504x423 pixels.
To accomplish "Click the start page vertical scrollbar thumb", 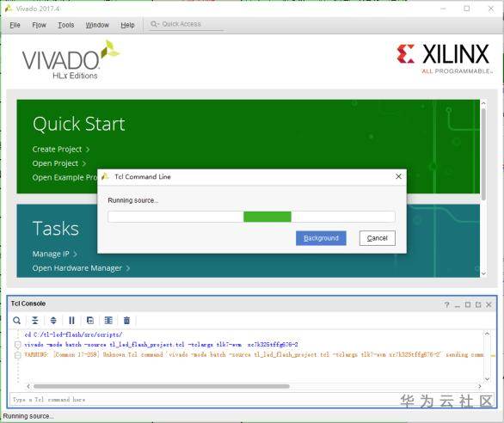I will (x=483, y=155).
